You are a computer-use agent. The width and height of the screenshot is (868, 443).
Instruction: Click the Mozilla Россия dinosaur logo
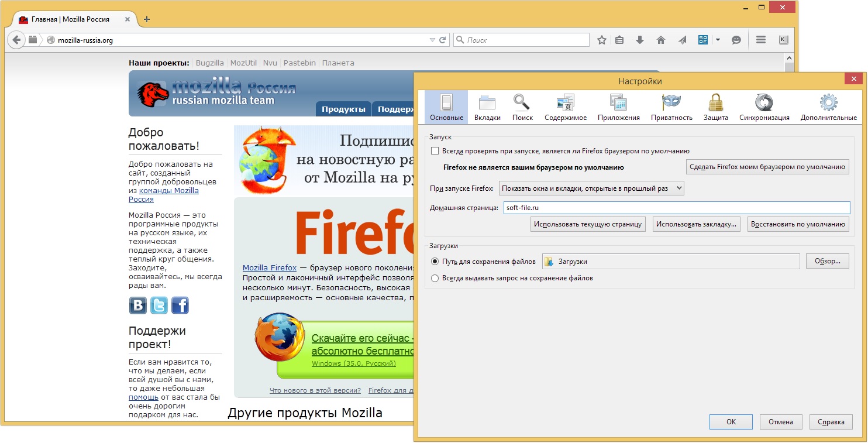coord(153,93)
